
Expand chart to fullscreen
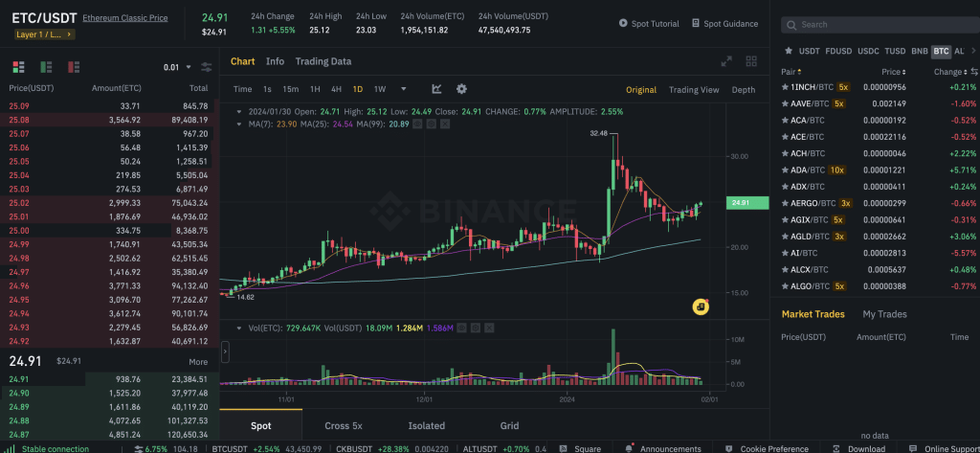click(x=726, y=61)
